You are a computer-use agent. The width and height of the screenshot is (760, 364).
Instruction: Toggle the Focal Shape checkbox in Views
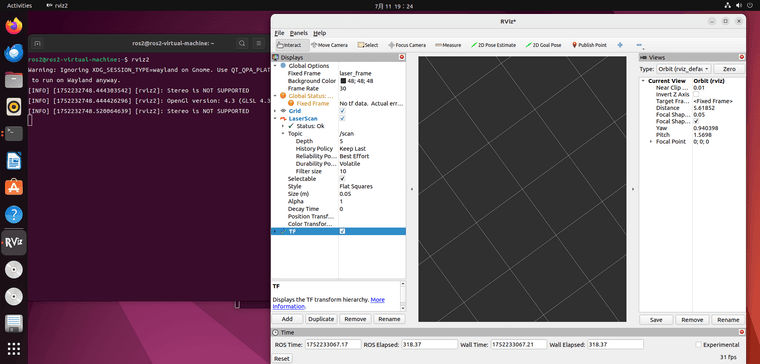point(697,121)
